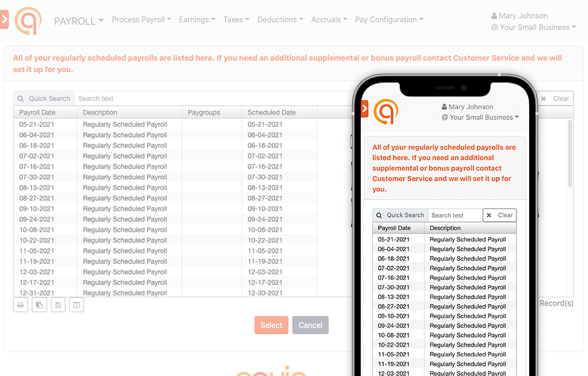Select 11-19-2021 row on the phone

444,364
